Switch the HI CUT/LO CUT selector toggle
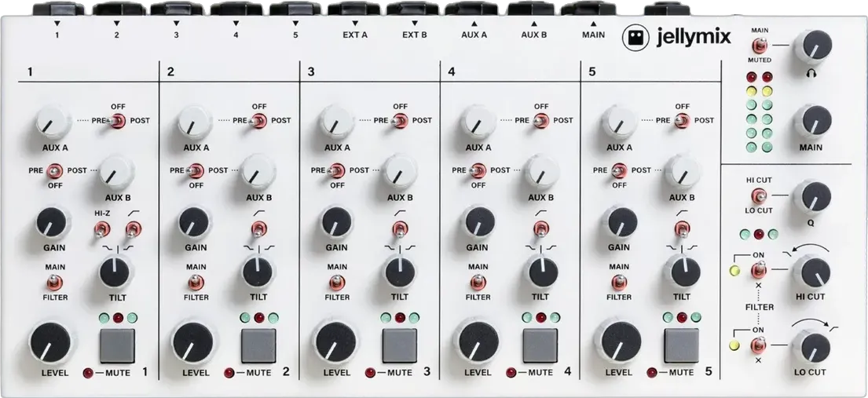Viewport: 868px width, 398px height. tap(759, 195)
